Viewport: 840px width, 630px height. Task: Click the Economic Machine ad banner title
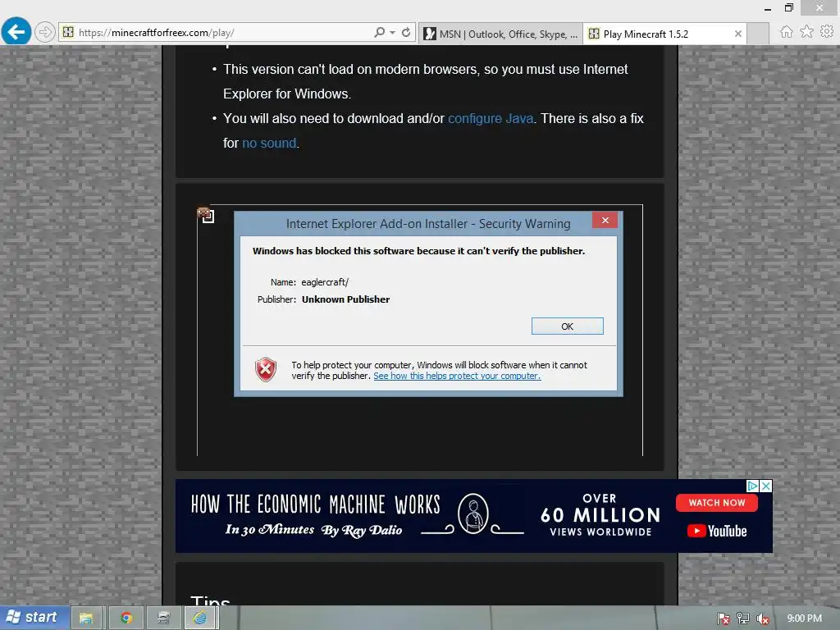[x=316, y=504]
